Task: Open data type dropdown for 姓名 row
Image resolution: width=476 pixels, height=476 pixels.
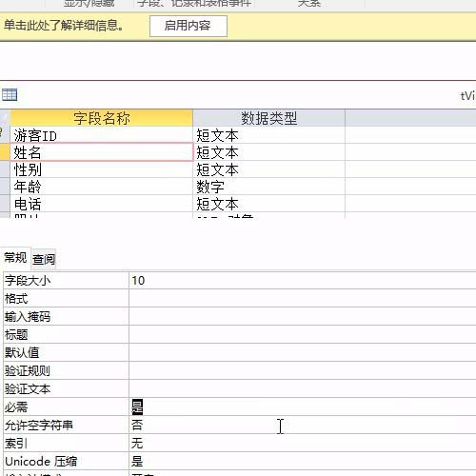Action: (x=268, y=152)
